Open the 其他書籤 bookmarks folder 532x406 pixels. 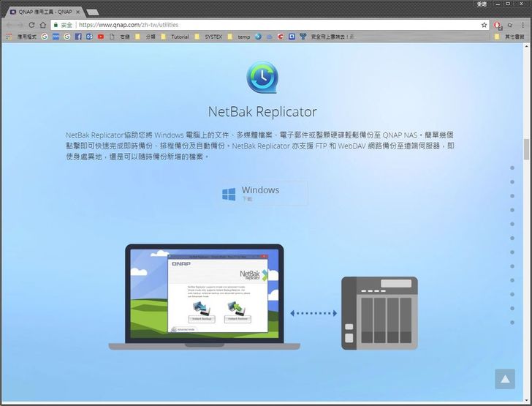[x=509, y=37]
